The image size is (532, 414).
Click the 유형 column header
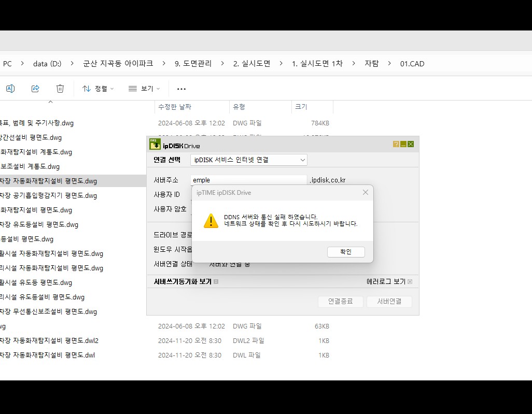point(239,107)
